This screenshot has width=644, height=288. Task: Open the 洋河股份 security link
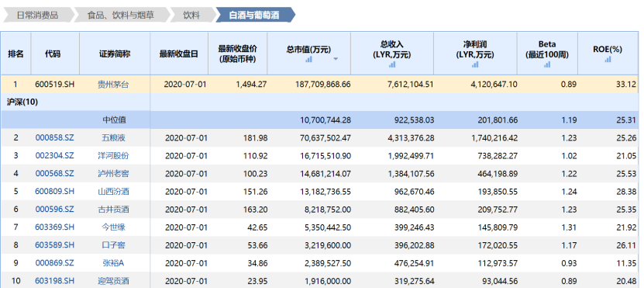pyautogui.click(x=115, y=156)
